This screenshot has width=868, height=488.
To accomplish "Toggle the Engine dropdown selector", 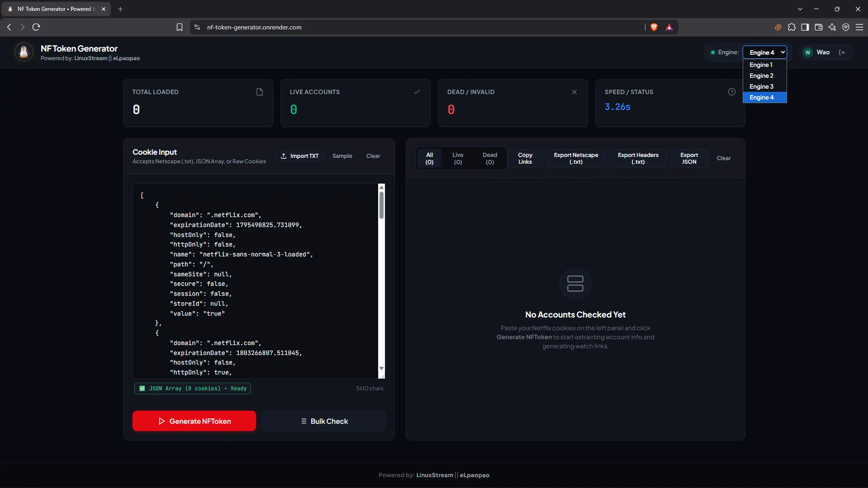I will click(765, 52).
